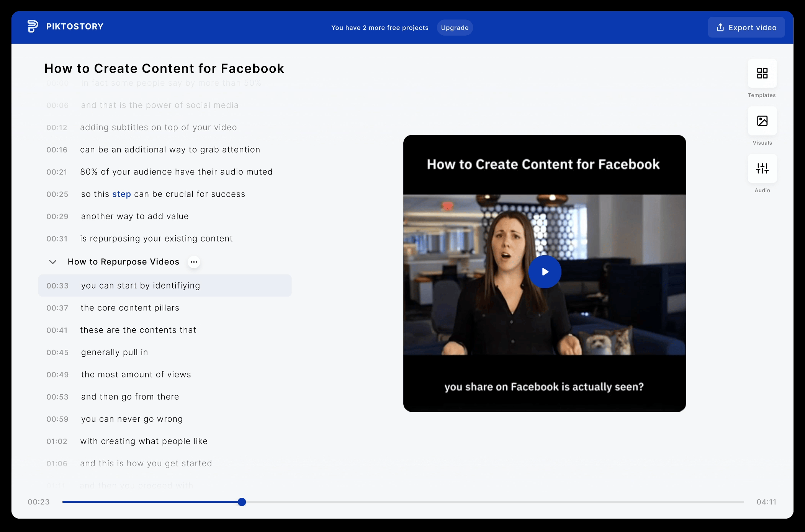The height and width of the screenshot is (532, 805).
Task: Click the Piktostory logo icon
Action: 33,26
